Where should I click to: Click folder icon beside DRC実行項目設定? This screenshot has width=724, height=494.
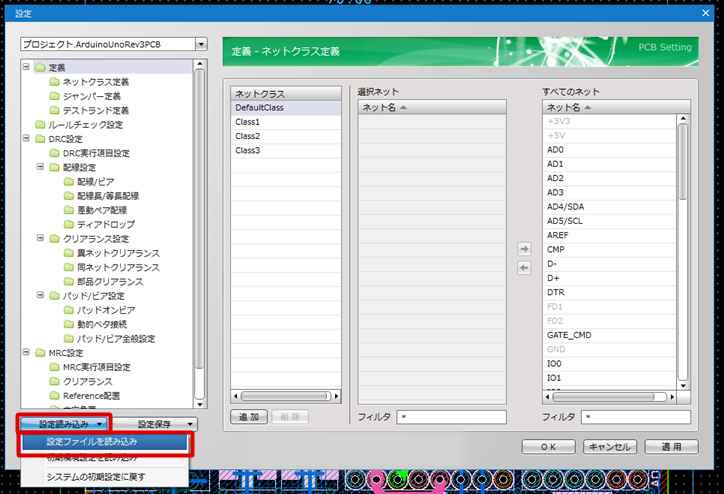pyautogui.click(x=54, y=153)
